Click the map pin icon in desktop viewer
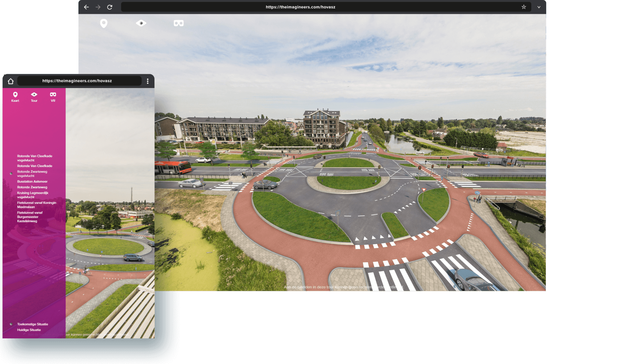The height and width of the screenshot is (364, 624). coord(104,23)
